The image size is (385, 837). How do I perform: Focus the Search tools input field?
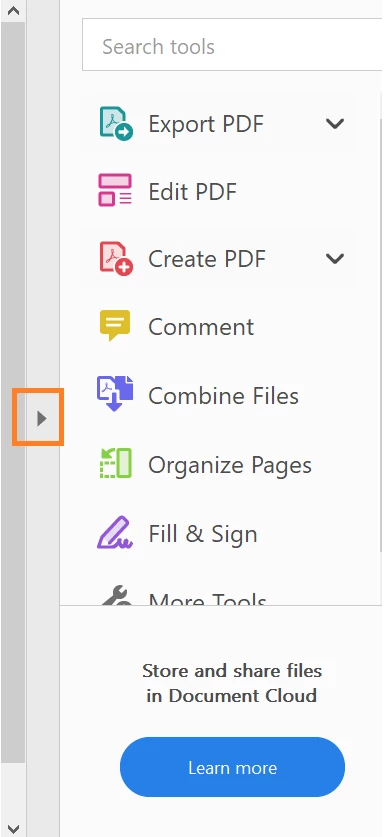click(x=233, y=45)
